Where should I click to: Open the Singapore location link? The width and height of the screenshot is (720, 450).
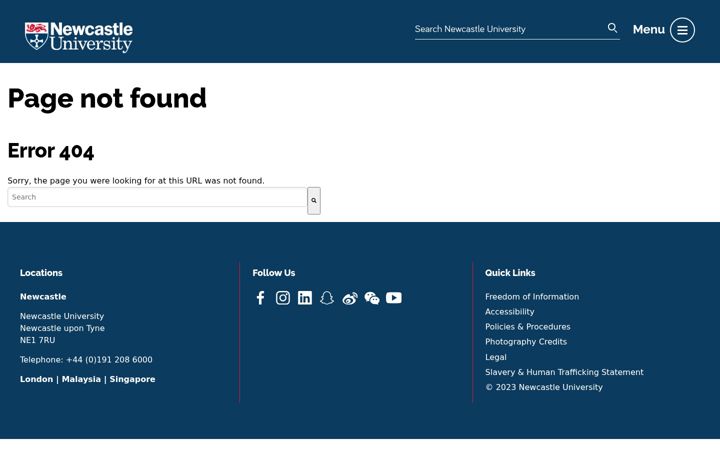pos(132,379)
